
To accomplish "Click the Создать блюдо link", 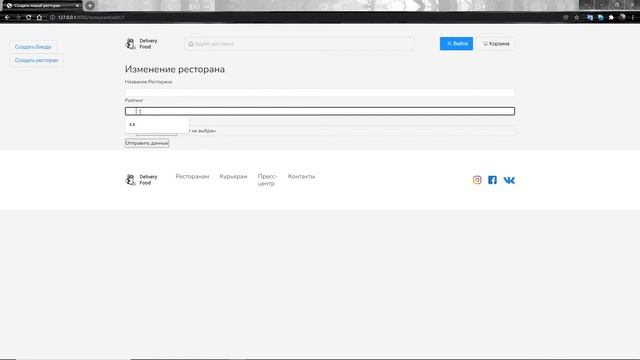I will tap(33, 47).
